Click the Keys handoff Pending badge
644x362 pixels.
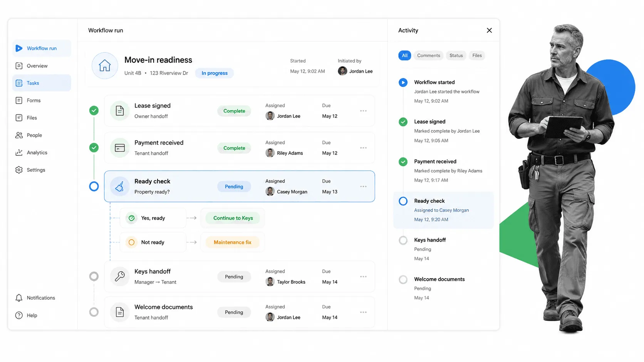pos(234,277)
